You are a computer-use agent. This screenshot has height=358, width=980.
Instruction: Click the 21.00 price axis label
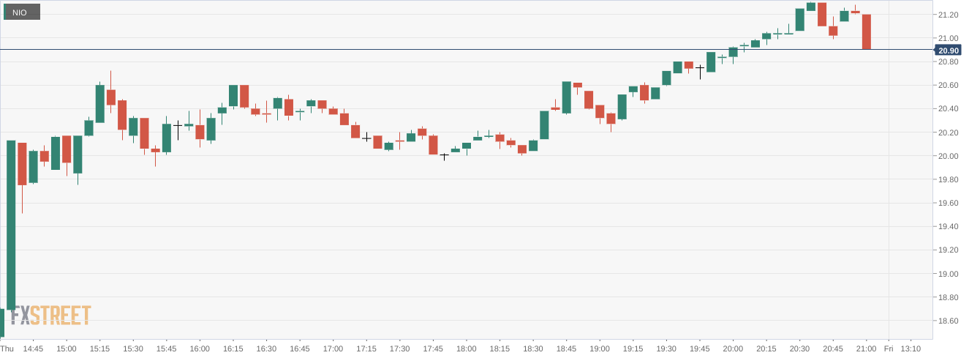947,38
